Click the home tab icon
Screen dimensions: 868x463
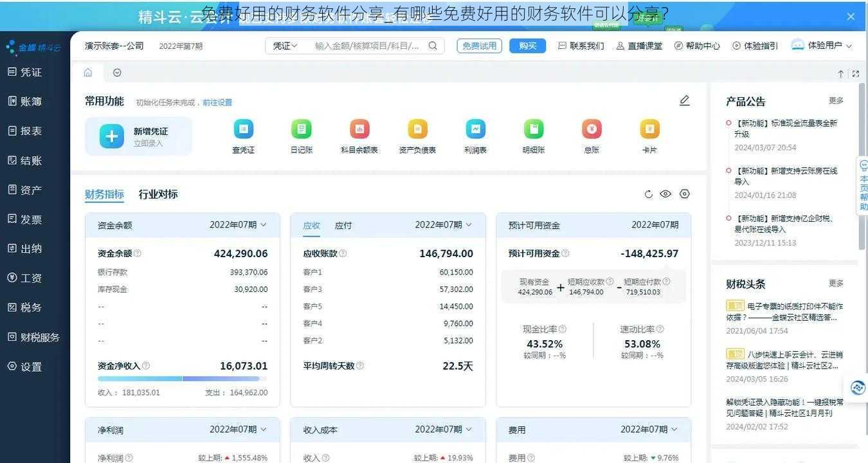(88, 73)
